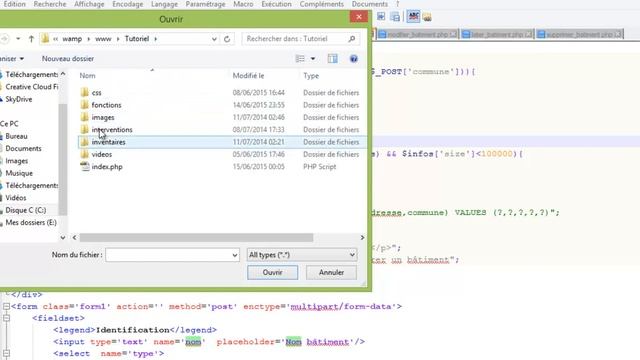Open the All types file filter dropdown
Viewport: 640px width, 360px height.
pos(302,255)
